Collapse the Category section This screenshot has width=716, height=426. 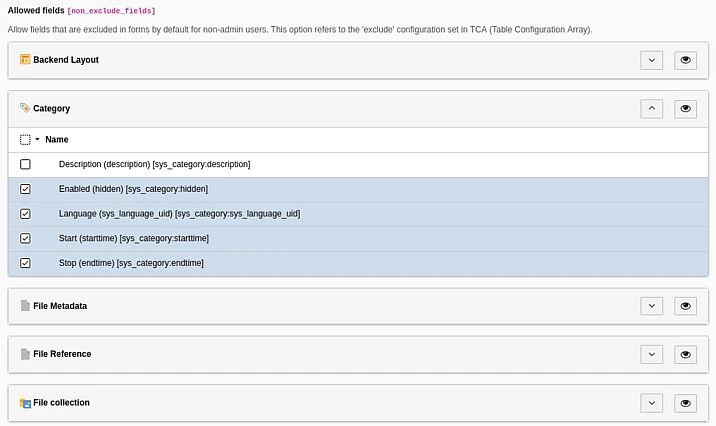(651, 108)
